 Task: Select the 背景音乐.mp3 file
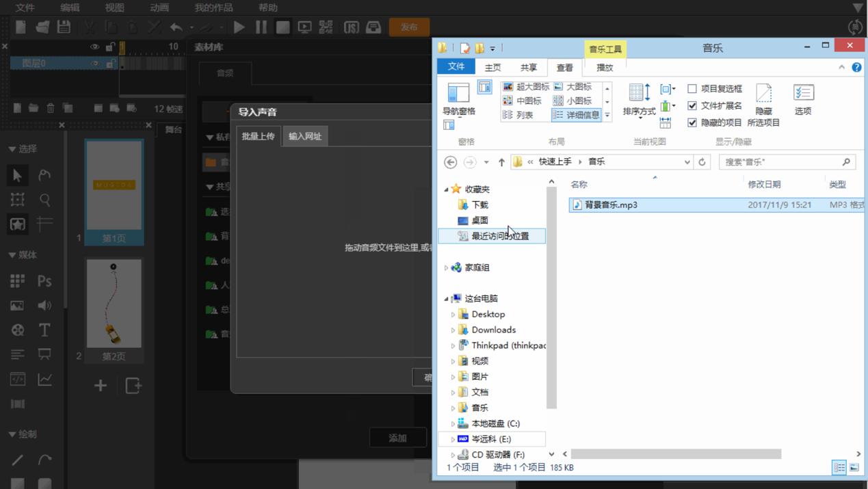611,205
